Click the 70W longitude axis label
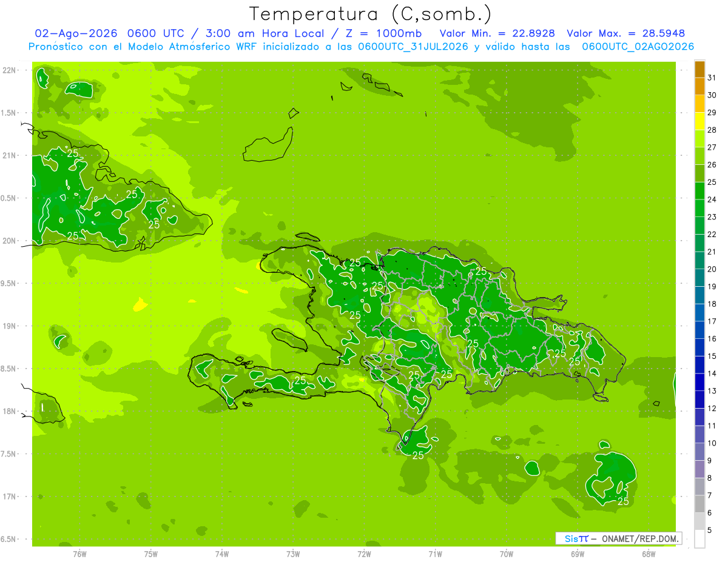Viewport: 728px width, 562px height. pos(507,554)
